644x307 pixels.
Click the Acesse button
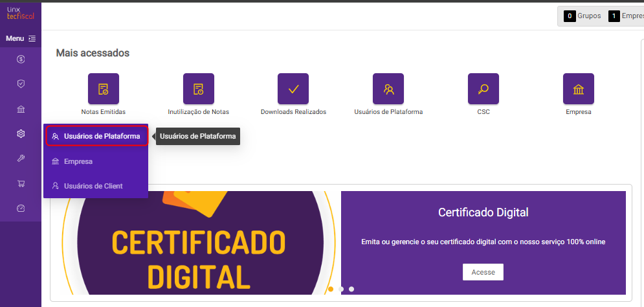click(483, 272)
